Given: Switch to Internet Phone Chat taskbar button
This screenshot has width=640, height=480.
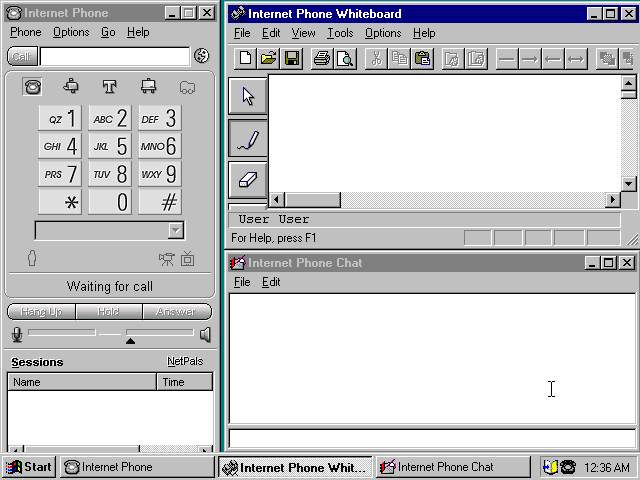Looking at the screenshot, I should tap(453, 467).
